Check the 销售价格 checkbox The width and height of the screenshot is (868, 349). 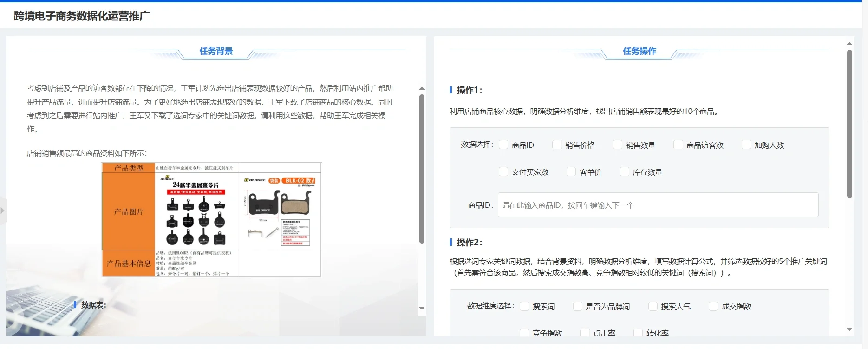point(557,145)
